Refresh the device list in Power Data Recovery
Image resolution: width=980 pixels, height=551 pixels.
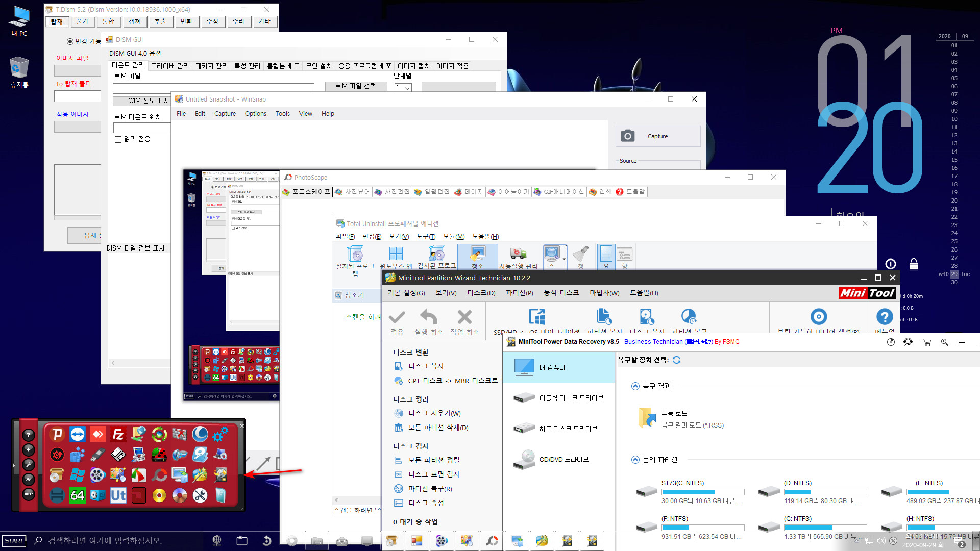click(677, 360)
